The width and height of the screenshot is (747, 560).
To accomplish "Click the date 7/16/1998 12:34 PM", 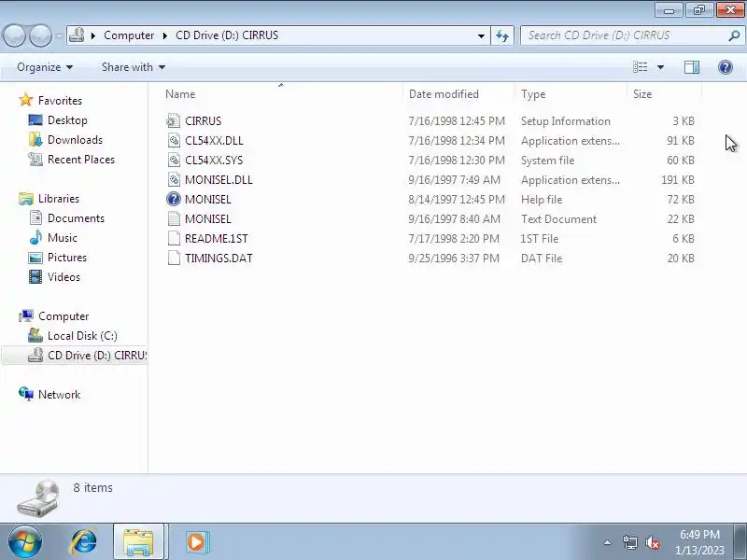I will click(x=457, y=141).
